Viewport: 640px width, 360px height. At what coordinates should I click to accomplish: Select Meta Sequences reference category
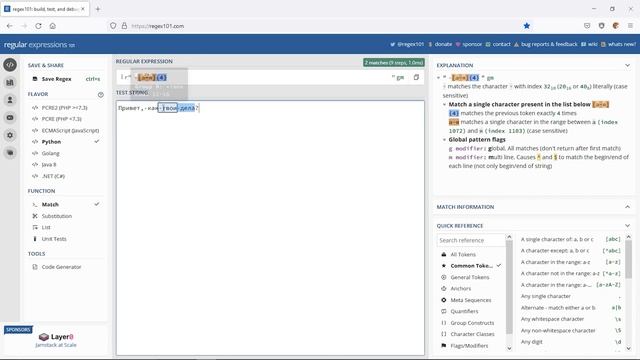(x=472, y=300)
